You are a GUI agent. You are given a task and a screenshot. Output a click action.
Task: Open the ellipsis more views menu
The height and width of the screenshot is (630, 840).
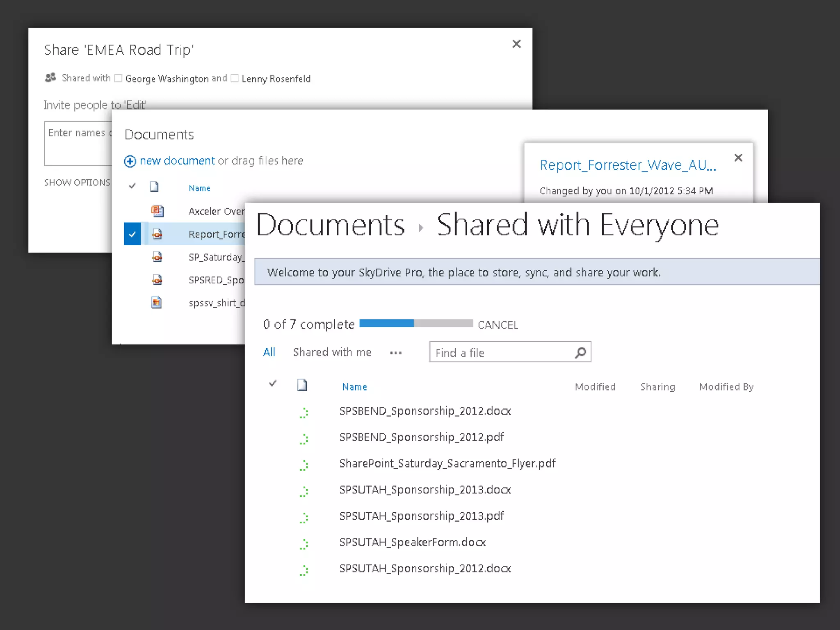click(395, 353)
